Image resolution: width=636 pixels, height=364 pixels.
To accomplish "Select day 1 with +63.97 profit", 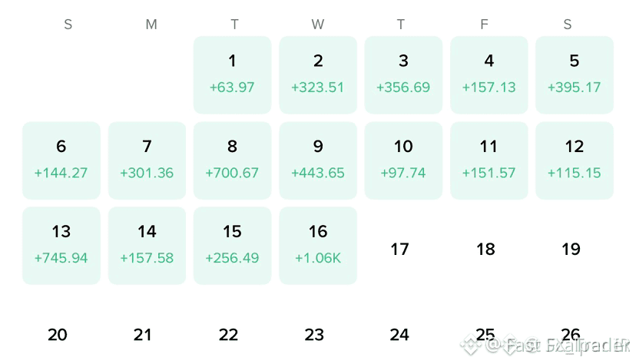I will pyautogui.click(x=233, y=75).
